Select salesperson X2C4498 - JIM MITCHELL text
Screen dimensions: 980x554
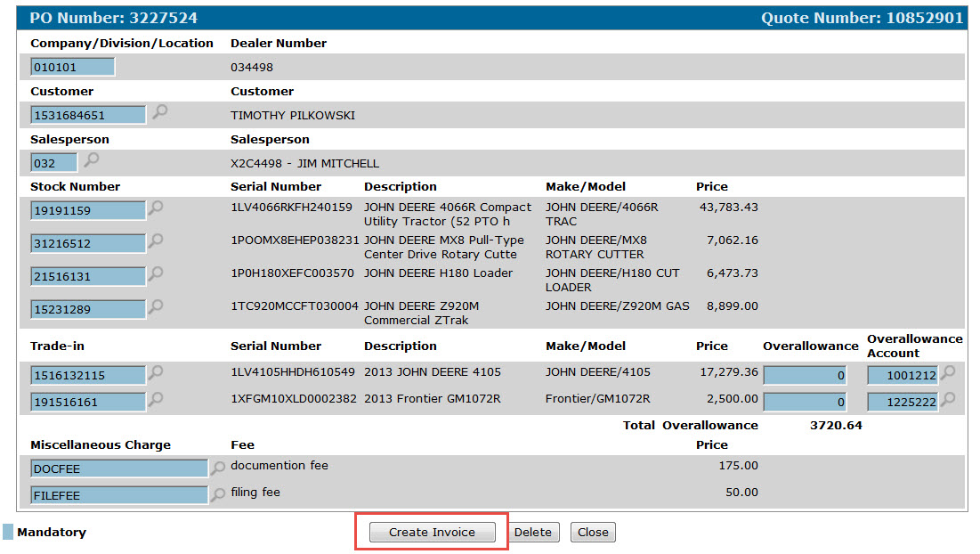click(x=304, y=164)
